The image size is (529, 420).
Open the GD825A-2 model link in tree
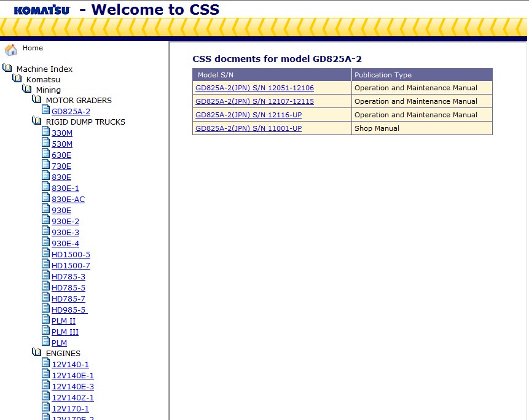click(71, 111)
